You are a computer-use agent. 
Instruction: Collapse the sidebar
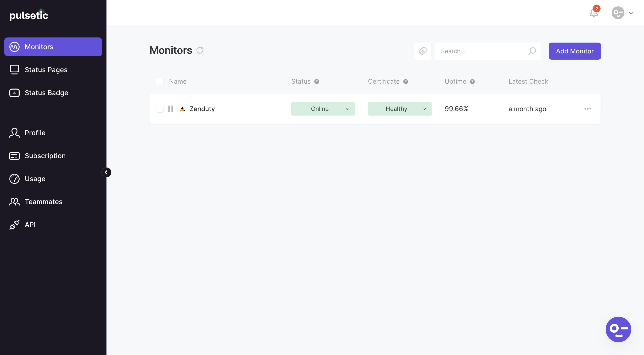click(106, 172)
